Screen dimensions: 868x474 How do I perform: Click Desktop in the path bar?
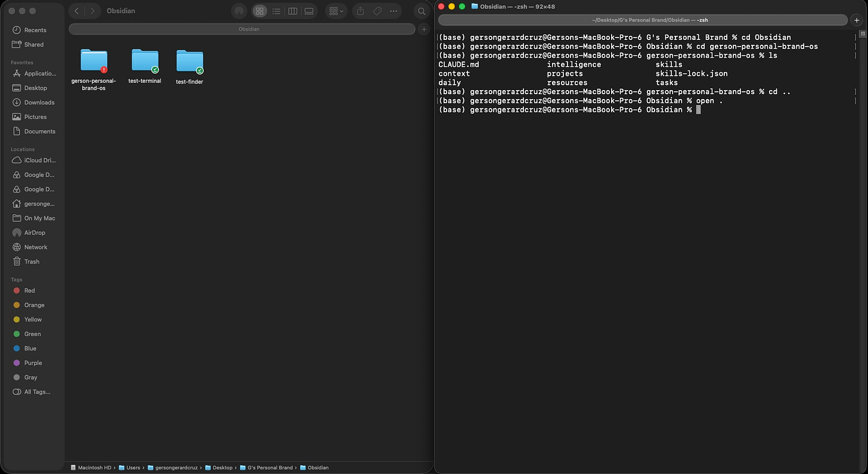tap(219, 467)
